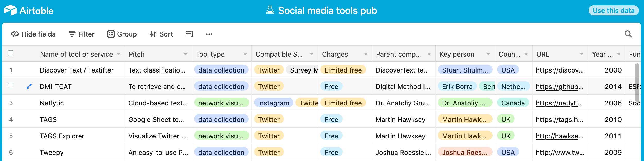The image size is (644, 161).
Task: Click the Airtable logo
Action: 28,10
